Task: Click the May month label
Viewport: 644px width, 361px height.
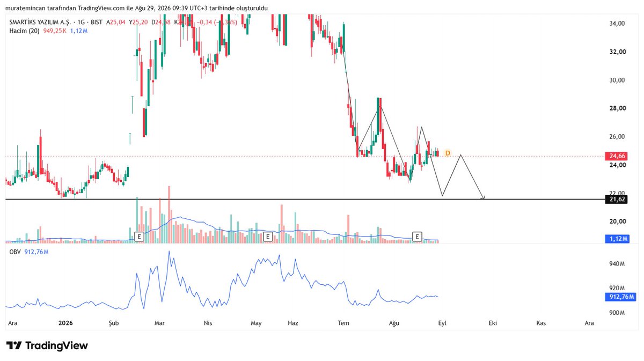Action: [x=256, y=323]
